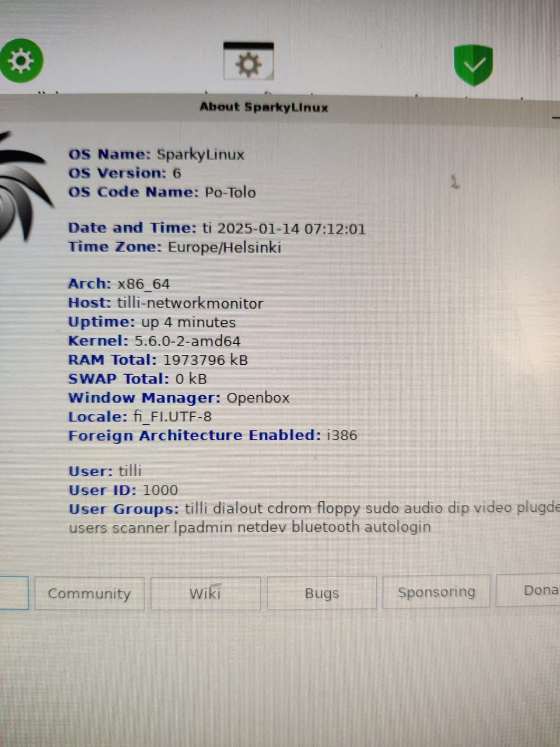Image resolution: width=560 pixels, height=747 pixels.
Task: Open the window-with-gear icon
Action: click(249, 61)
